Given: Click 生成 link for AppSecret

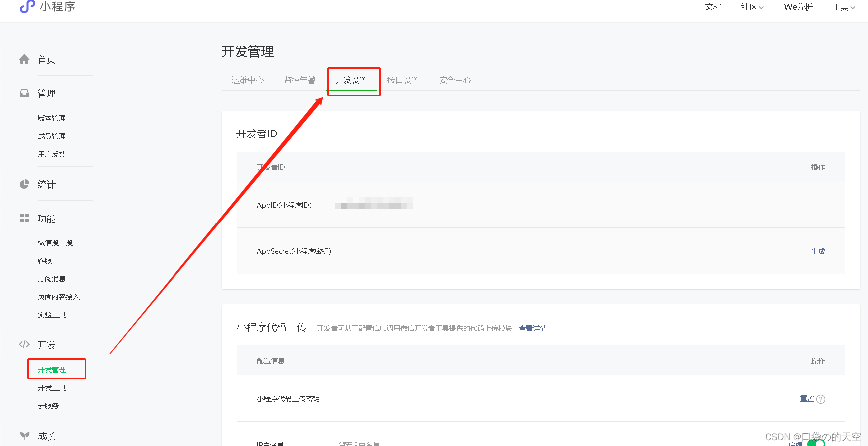Looking at the screenshot, I should click(x=818, y=251).
